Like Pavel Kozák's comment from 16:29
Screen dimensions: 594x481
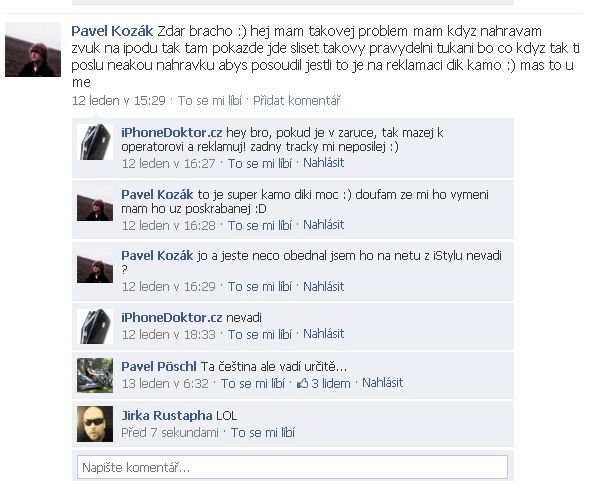point(259,286)
